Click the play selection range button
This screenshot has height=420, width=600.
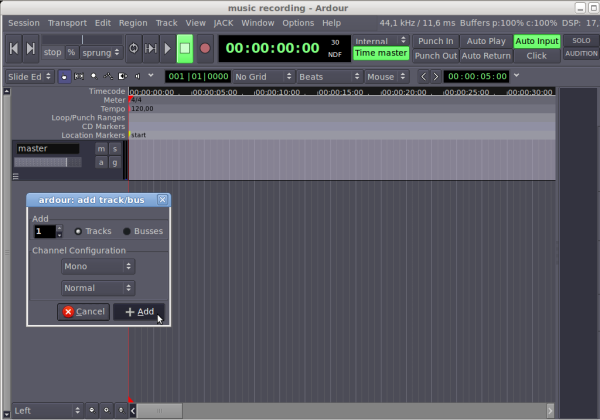pyautogui.click(x=150, y=49)
